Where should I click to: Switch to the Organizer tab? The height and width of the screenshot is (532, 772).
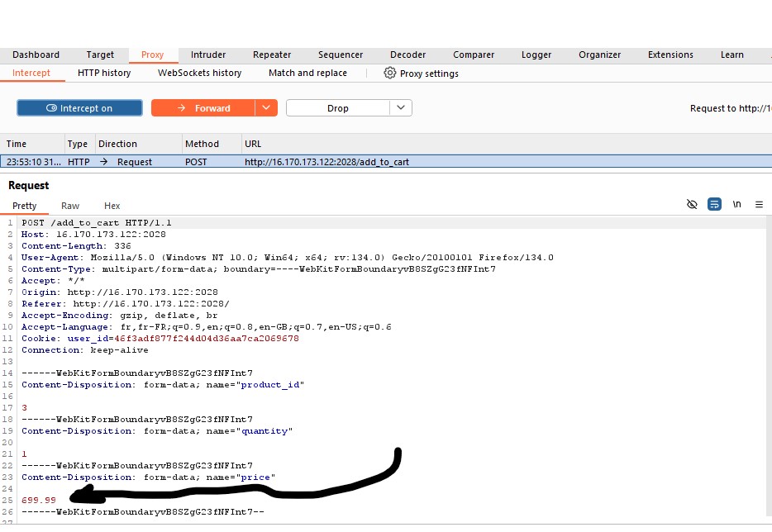click(600, 55)
